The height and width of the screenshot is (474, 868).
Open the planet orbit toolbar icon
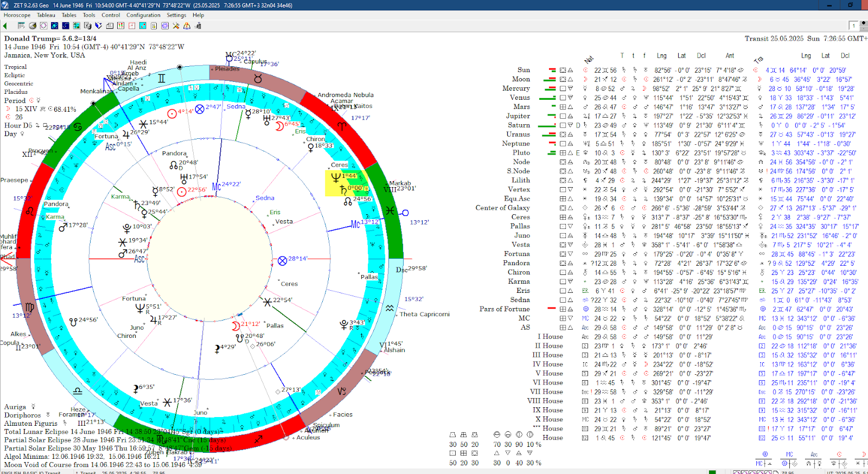tap(54, 25)
